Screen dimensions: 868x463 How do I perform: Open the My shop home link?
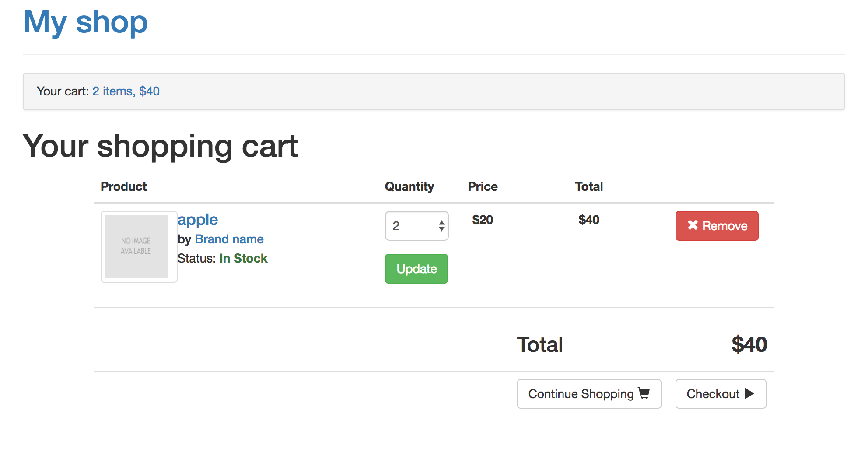pos(86,22)
